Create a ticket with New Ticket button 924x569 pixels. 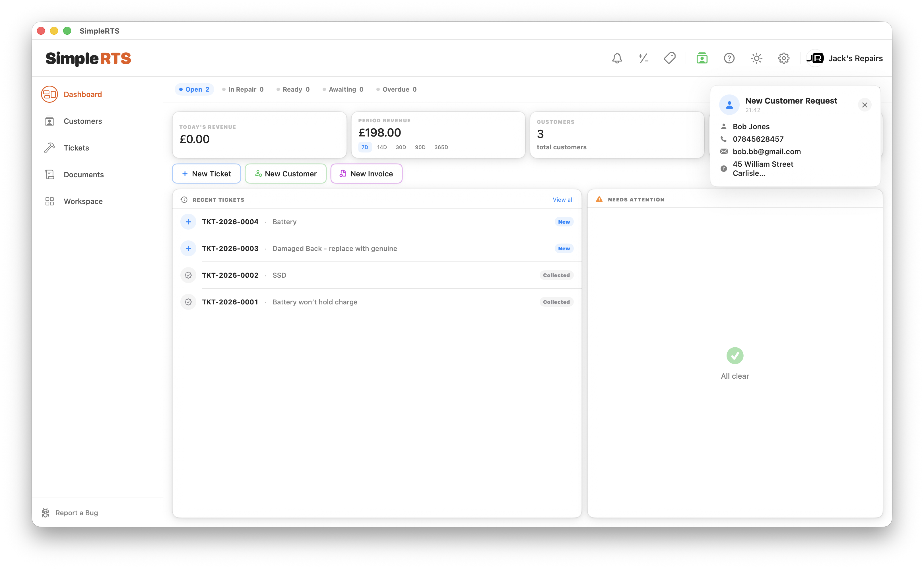(x=206, y=174)
